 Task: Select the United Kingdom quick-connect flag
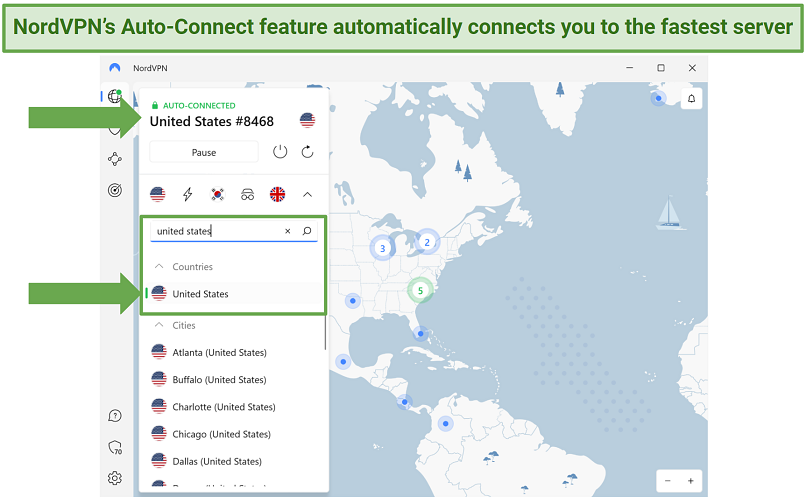(278, 194)
